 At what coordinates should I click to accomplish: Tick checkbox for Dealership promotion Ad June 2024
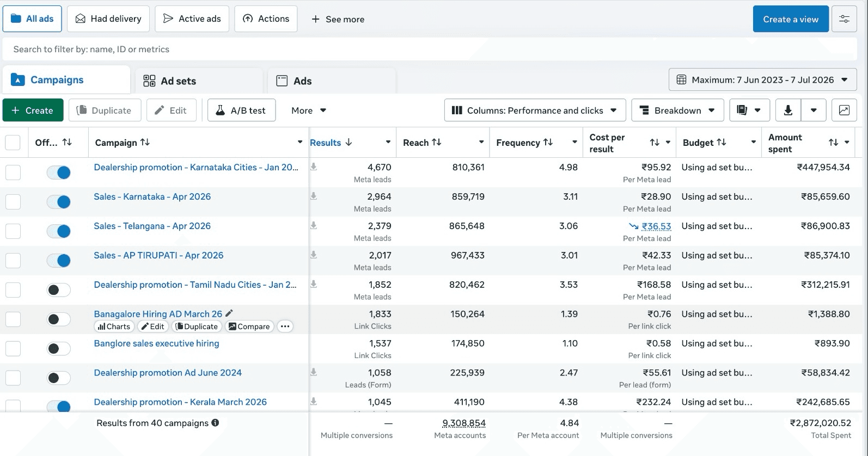click(x=13, y=378)
